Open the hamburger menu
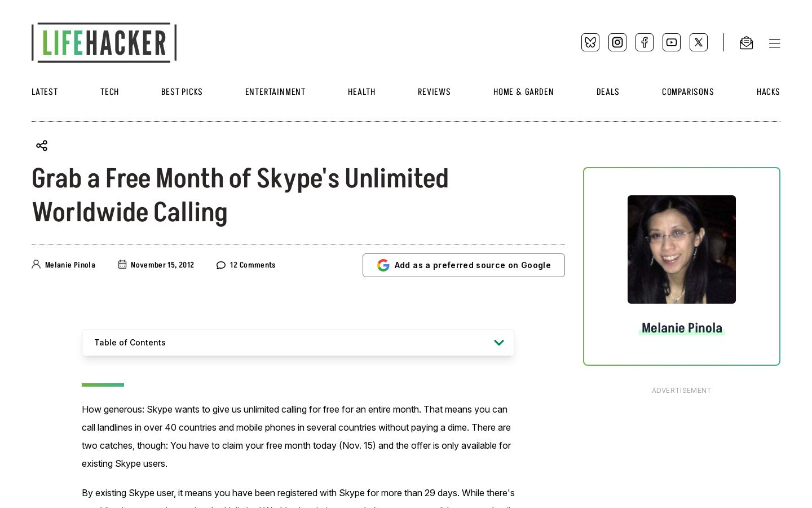Image resolution: width=812 pixels, height=508 pixels. point(775,43)
